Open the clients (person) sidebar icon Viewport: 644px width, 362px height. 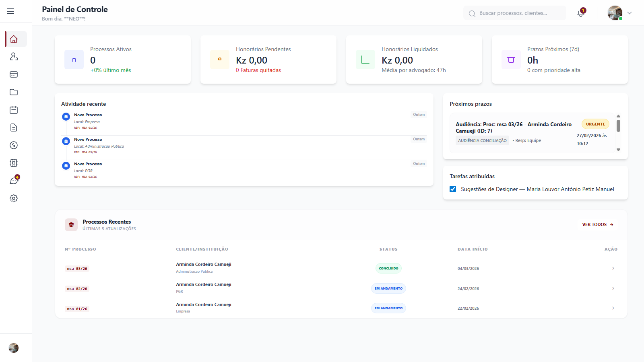click(14, 57)
